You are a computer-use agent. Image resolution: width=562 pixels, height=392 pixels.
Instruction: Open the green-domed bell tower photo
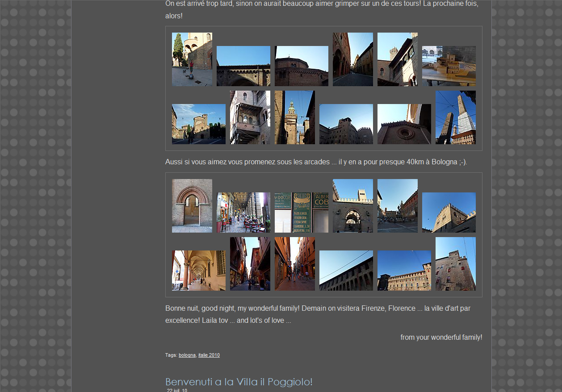pos(294,117)
